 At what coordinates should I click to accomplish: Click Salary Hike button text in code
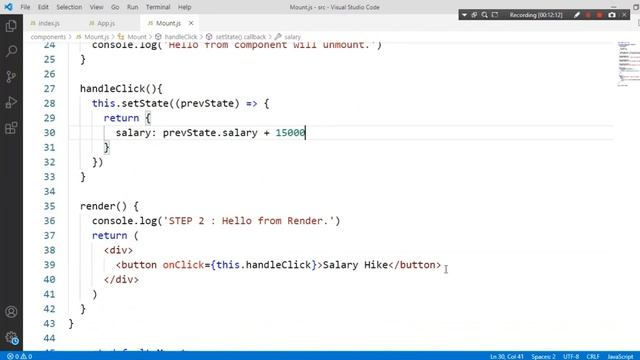[355, 265]
